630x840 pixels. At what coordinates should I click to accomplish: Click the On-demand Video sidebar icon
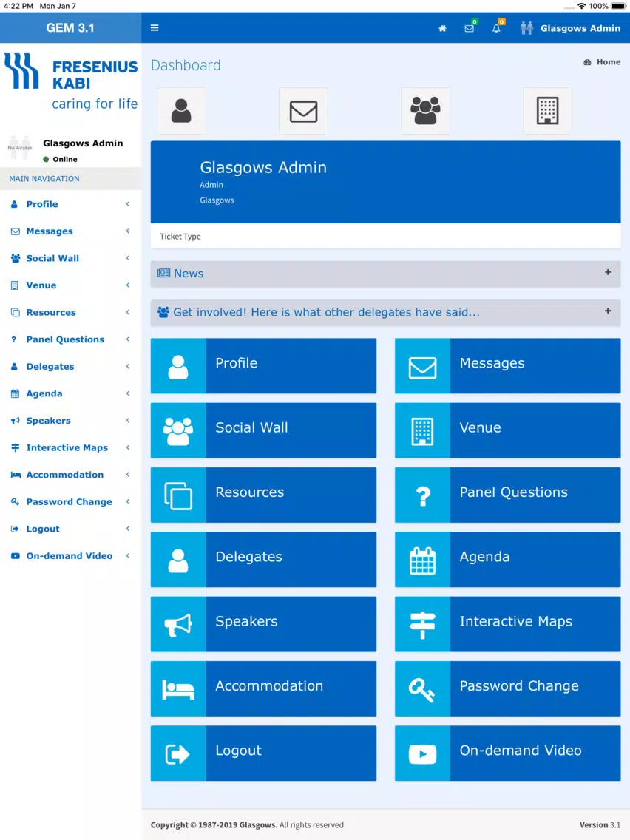pos(15,556)
